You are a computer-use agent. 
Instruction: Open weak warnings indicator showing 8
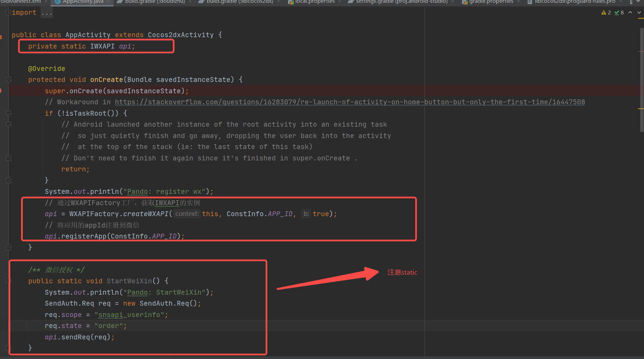(619, 13)
